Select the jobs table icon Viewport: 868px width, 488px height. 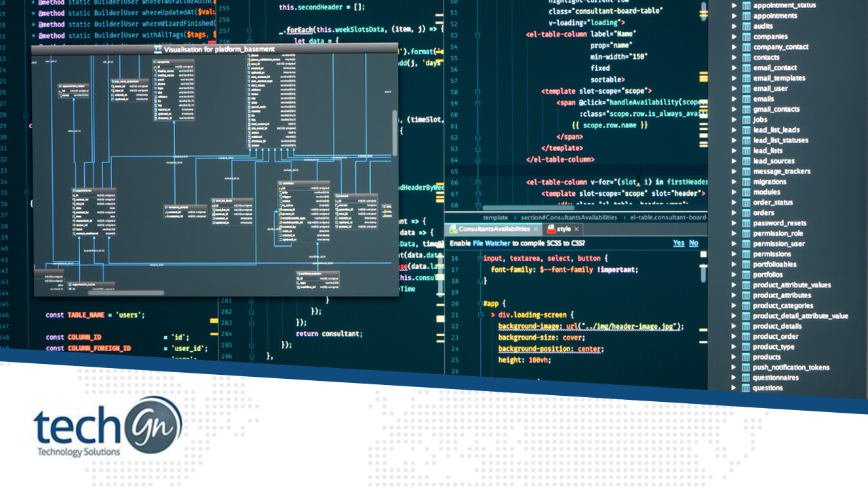[747, 119]
